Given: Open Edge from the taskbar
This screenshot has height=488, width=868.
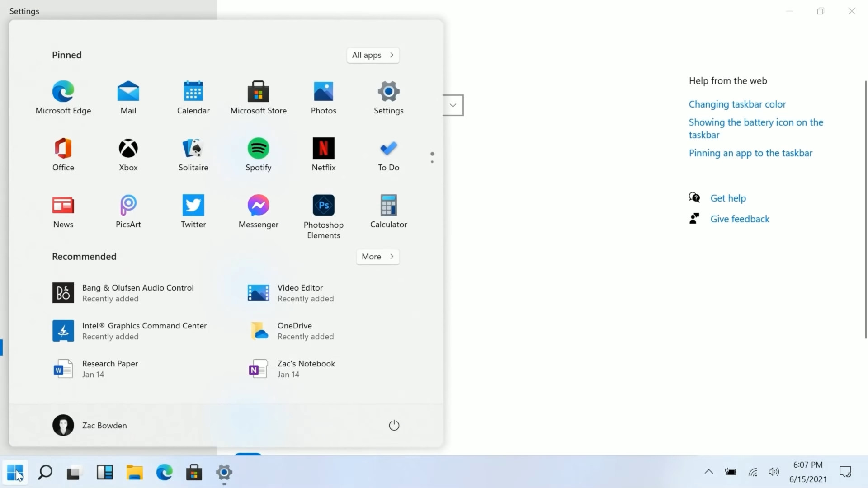Looking at the screenshot, I should click(164, 473).
